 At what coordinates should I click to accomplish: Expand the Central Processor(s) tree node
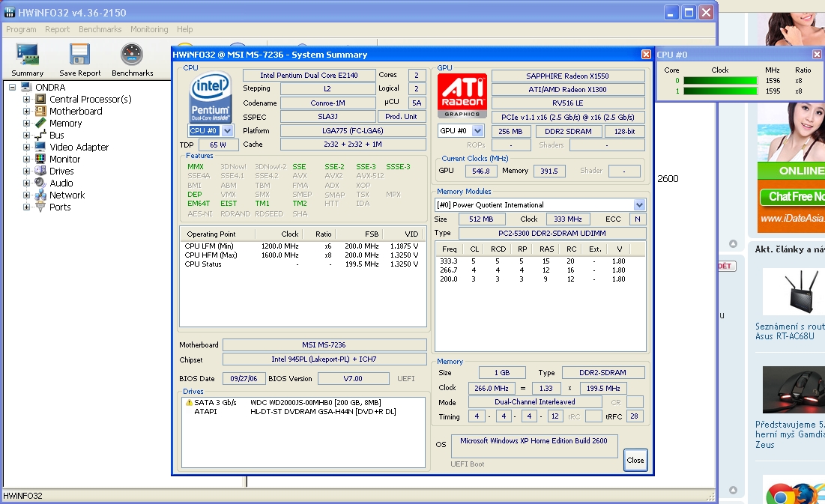[26, 100]
